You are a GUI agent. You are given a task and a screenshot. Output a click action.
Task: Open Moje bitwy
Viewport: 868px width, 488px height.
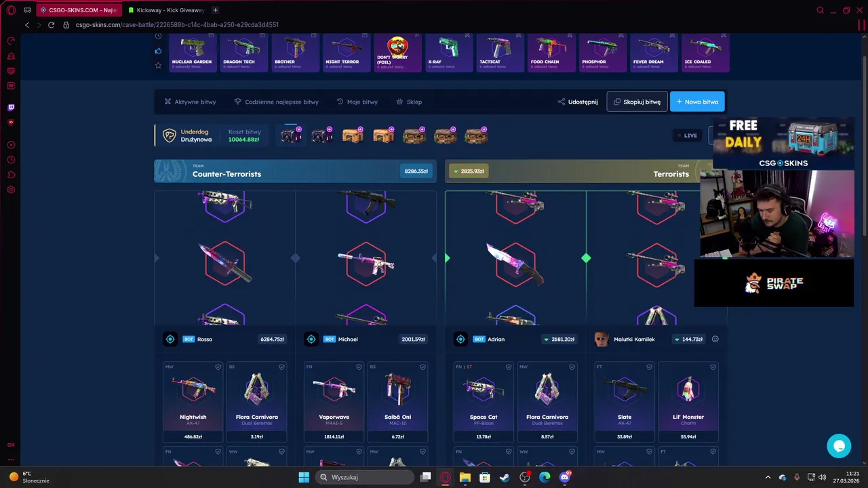(357, 102)
